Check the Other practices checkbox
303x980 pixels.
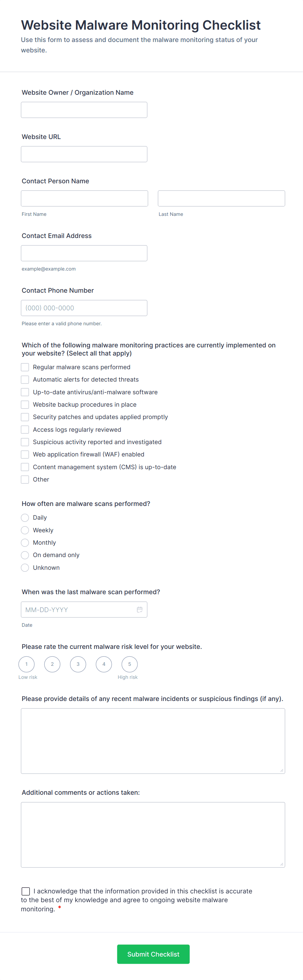[x=25, y=479]
